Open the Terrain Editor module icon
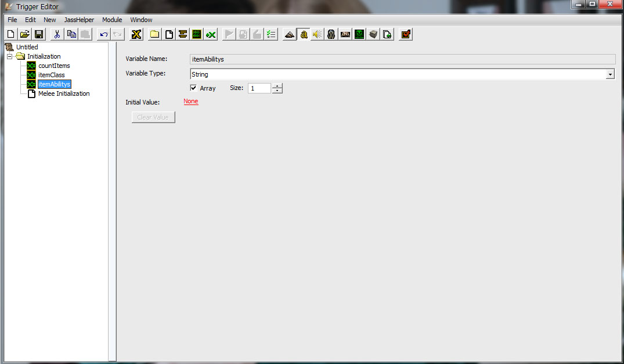The width and height of the screenshot is (624, 364). (x=290, y=35)
